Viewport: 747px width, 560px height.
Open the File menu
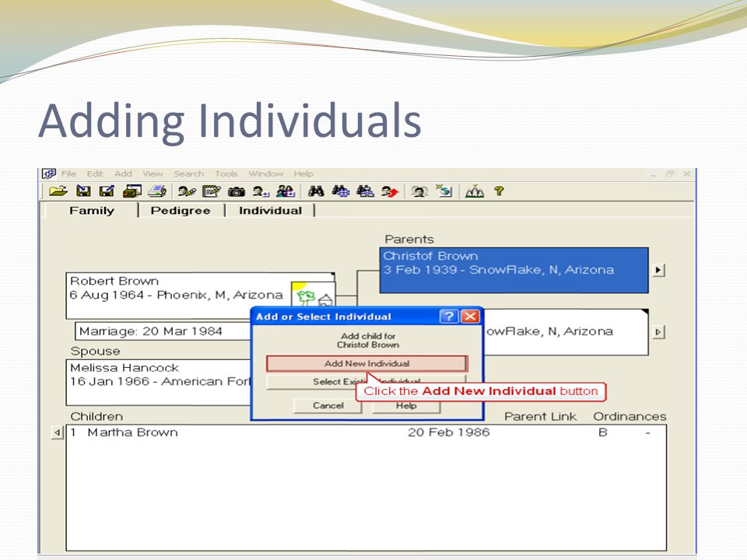(x=68, y=173)
